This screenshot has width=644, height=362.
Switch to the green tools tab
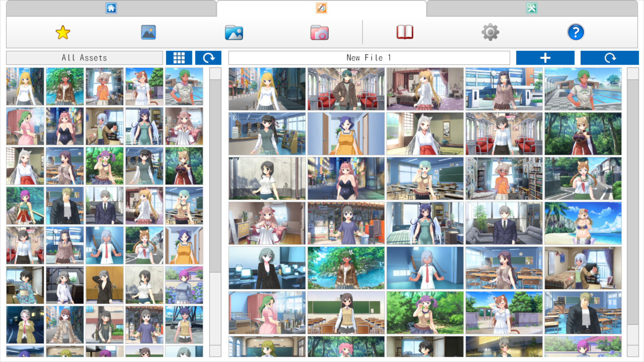pos(532,8)
